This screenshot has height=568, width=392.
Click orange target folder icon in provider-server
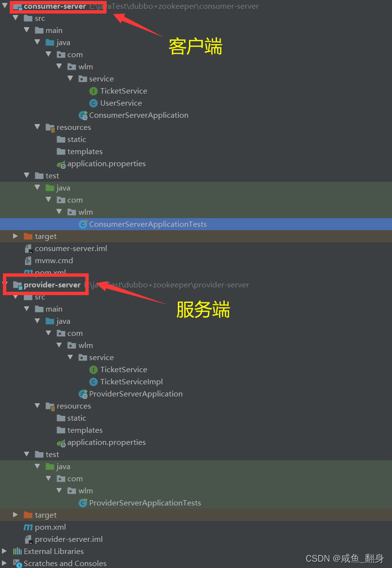point(28,515)
